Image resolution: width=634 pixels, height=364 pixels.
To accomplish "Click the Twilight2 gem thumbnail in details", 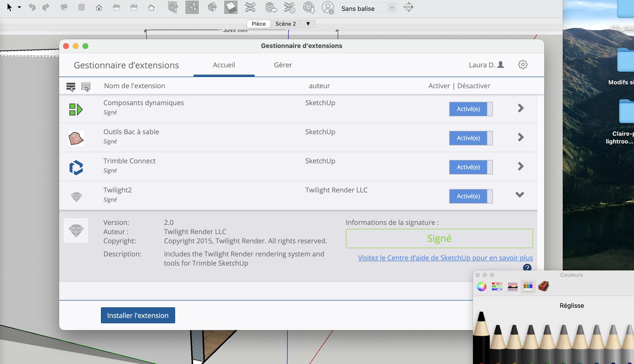I will point(76,230).
